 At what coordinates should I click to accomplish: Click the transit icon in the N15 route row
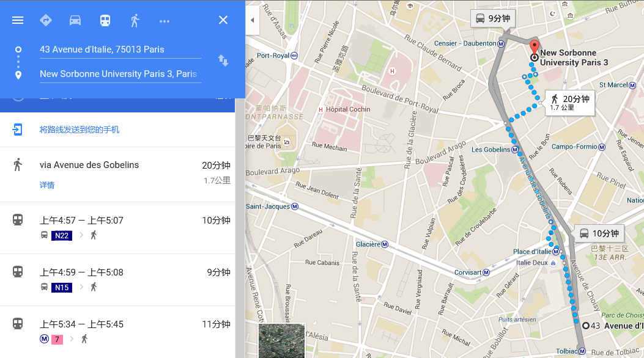[x=18, y=272]
